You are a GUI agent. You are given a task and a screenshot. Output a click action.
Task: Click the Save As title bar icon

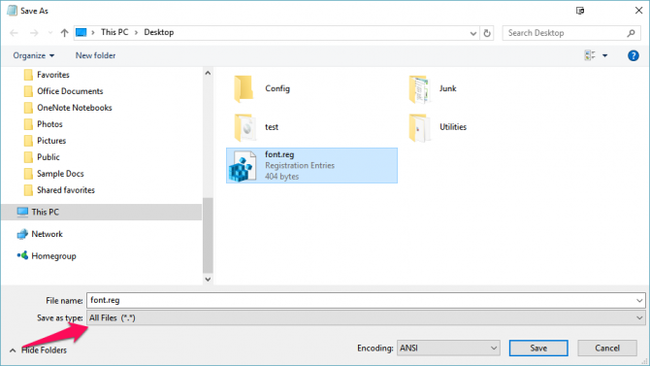point(12,11)
